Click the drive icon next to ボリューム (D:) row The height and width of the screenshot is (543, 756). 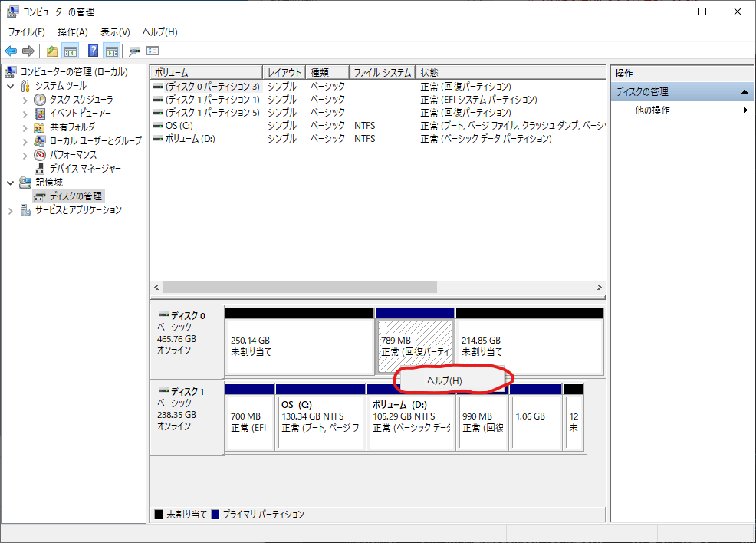pyautogui.click(x=158, y=138)
